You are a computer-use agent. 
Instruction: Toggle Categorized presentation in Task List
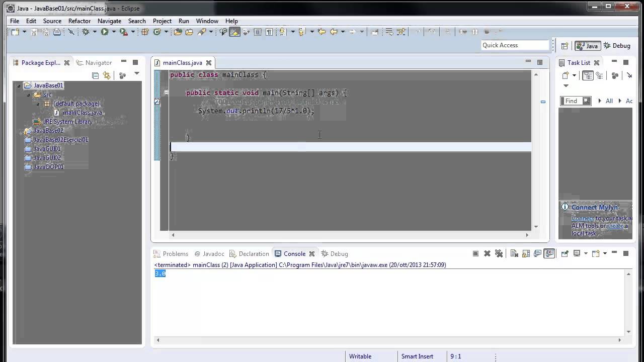[x=588, y=76]
